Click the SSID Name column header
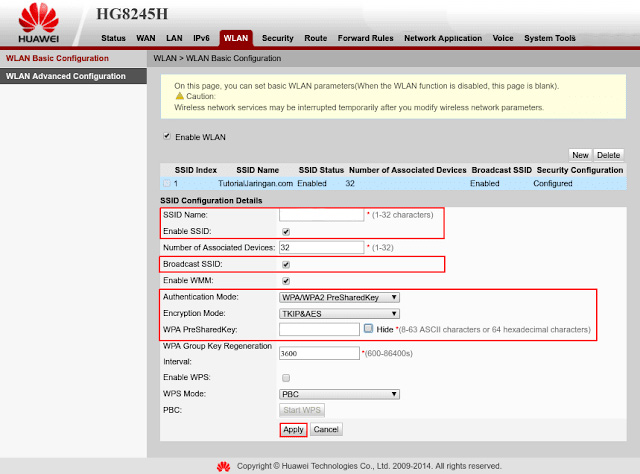640x474 pixels. pos(258,170)
